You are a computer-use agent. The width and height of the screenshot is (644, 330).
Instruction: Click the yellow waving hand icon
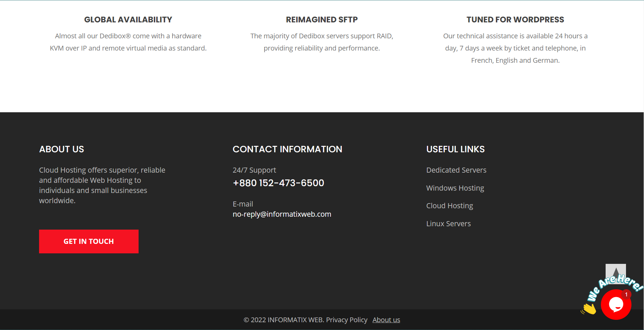click(589, 308)
